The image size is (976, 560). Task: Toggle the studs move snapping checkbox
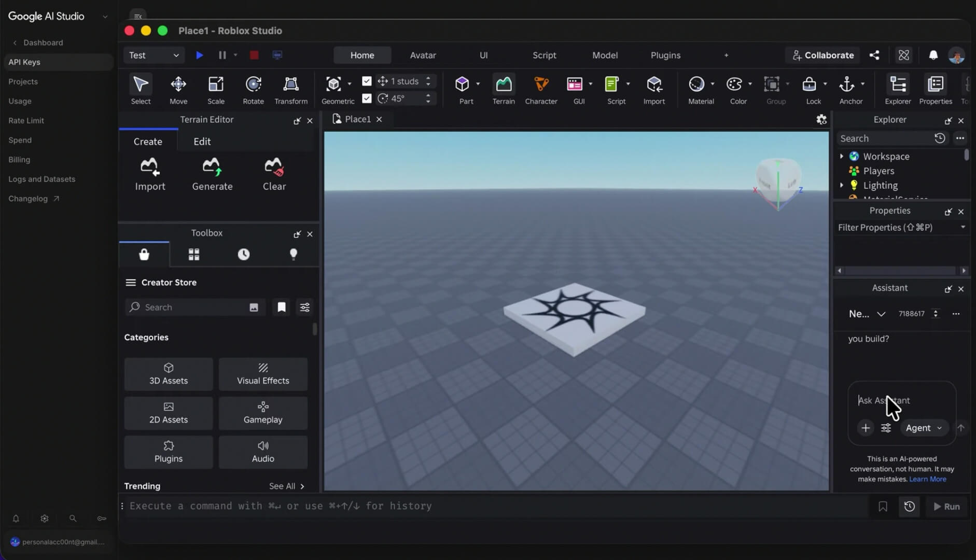coord(367,81)
